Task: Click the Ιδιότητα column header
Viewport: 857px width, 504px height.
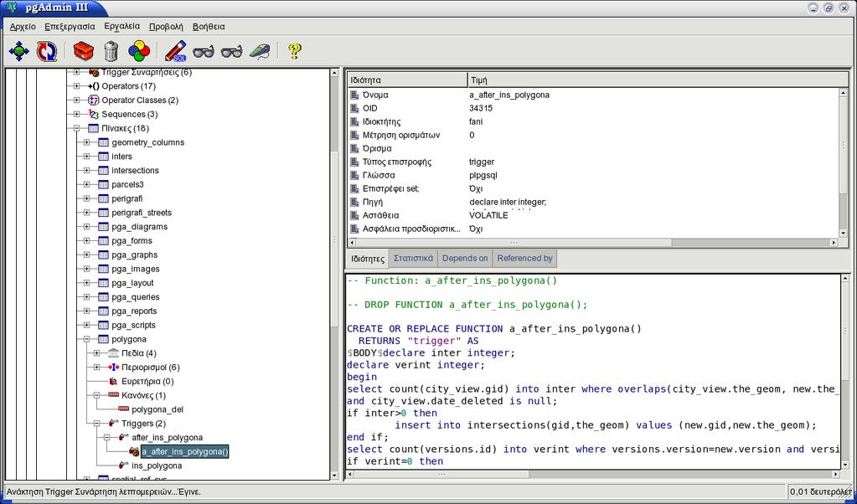Action: tap(407, 80)
